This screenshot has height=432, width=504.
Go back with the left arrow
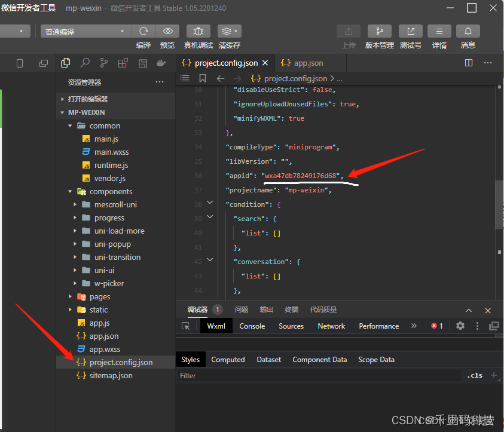coord(220,78)
